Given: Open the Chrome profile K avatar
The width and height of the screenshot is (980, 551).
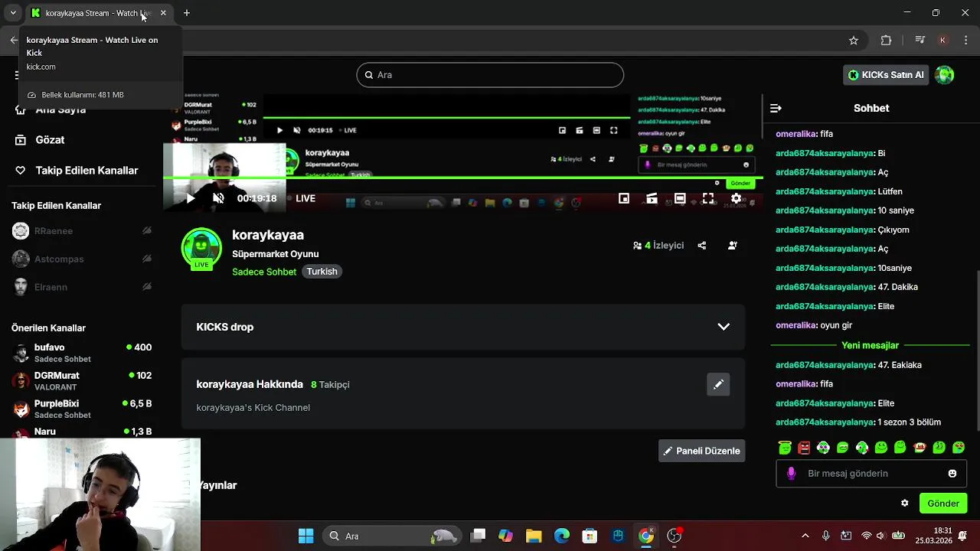Looking at the screenshot, I should 942,41.
